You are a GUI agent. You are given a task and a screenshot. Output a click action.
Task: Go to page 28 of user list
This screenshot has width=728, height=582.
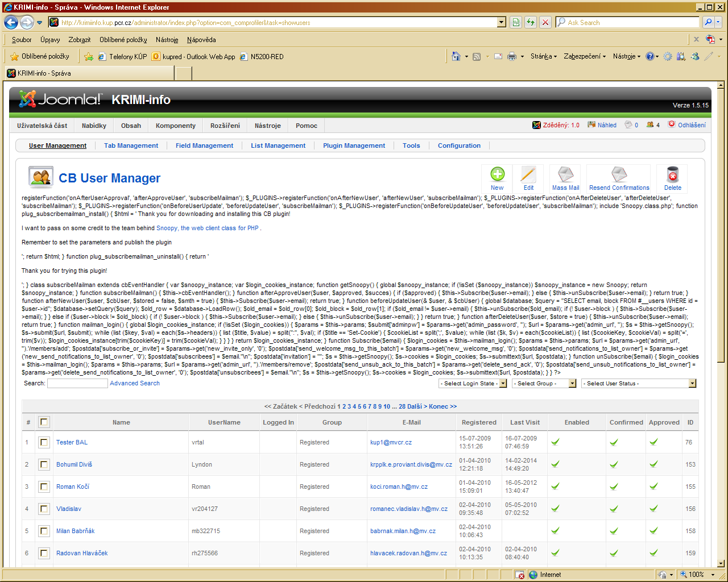[402, 406]
